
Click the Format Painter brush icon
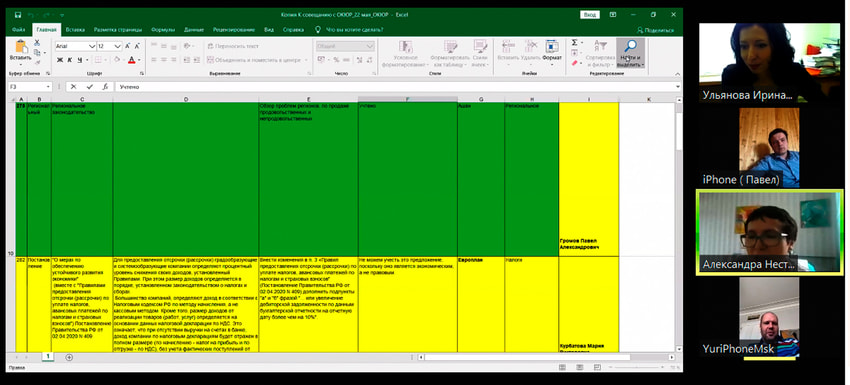click(37, 61)
